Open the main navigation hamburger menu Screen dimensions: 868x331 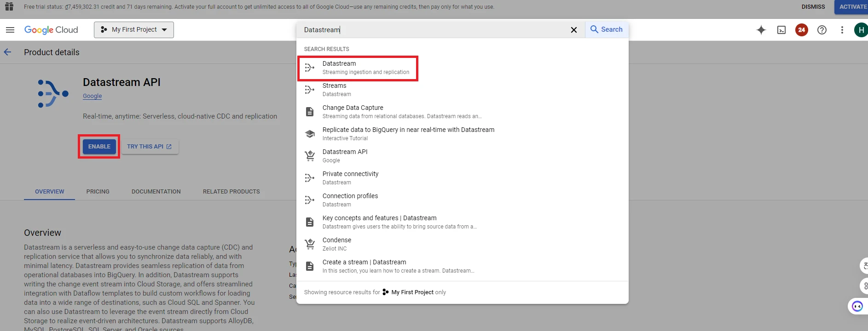[10, 30]
